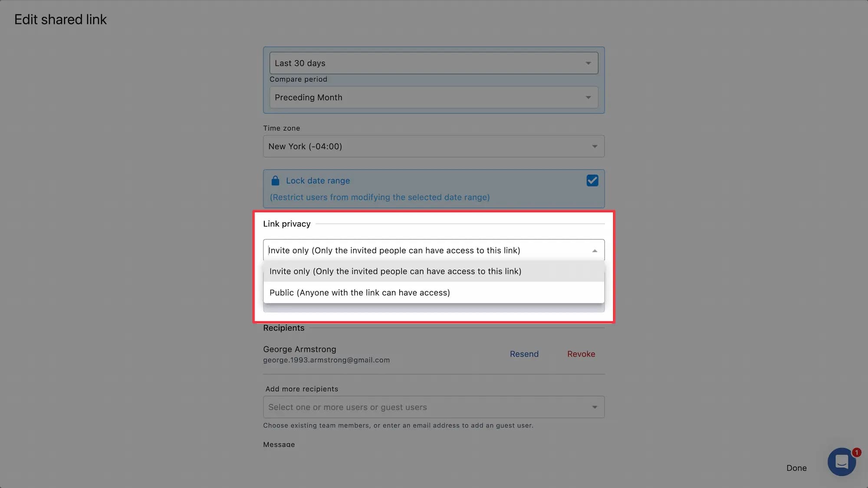Viewport: 868px width, 488px height.
Task: Click the red notification badge on chat
Action: point(856,452)
